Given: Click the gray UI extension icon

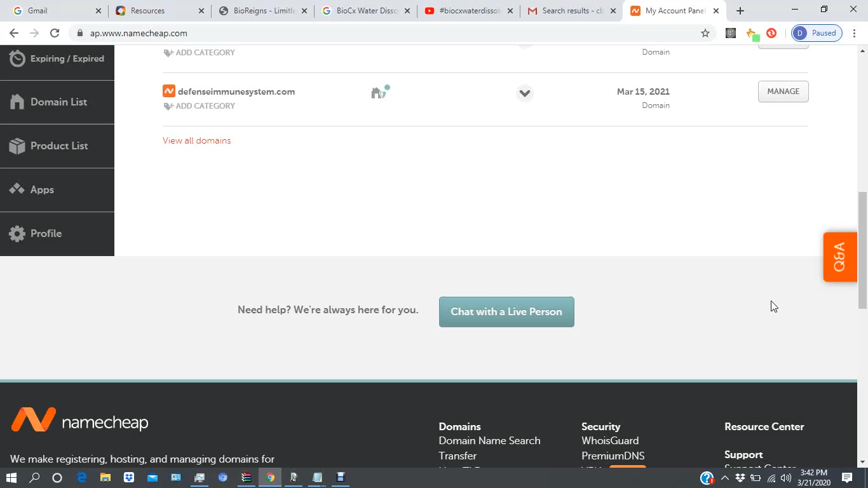Looking at the screenshot, I should click(731, 33).
